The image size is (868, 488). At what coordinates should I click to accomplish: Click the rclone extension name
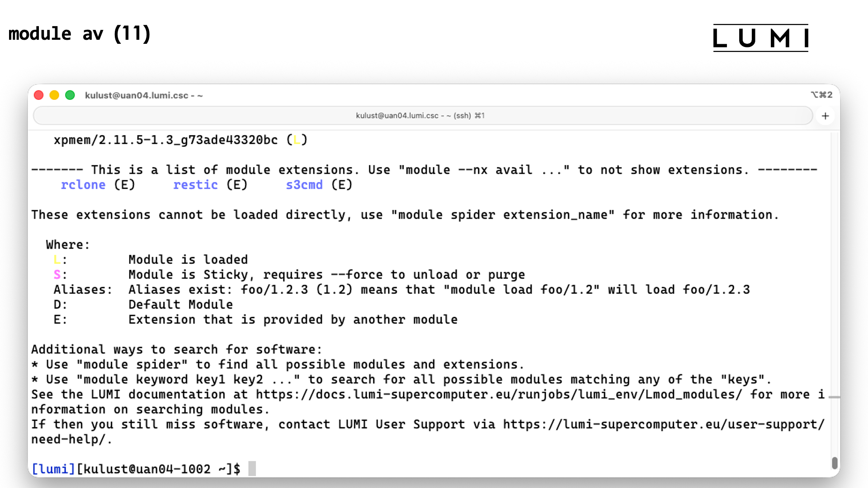[83, 184]
